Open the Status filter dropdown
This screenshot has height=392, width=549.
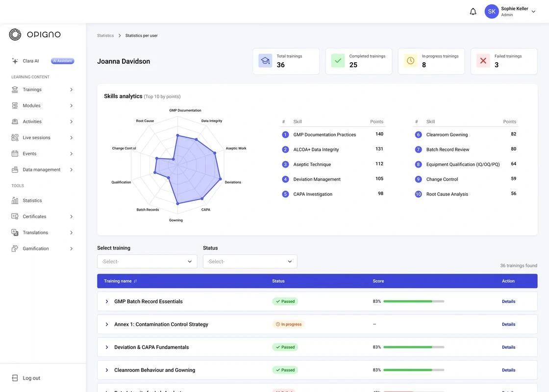pos(250,262)
